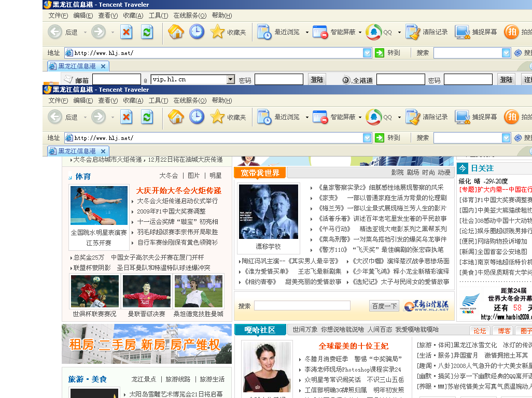532x398 pixels.
Task: Open the 全球最美的十位王妃 headline link
Action: point(353,346)
